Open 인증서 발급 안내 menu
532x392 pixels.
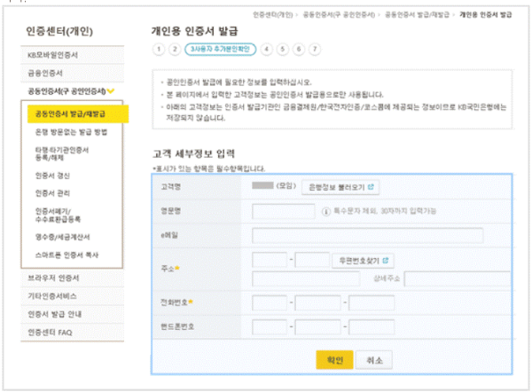point(73,314)
